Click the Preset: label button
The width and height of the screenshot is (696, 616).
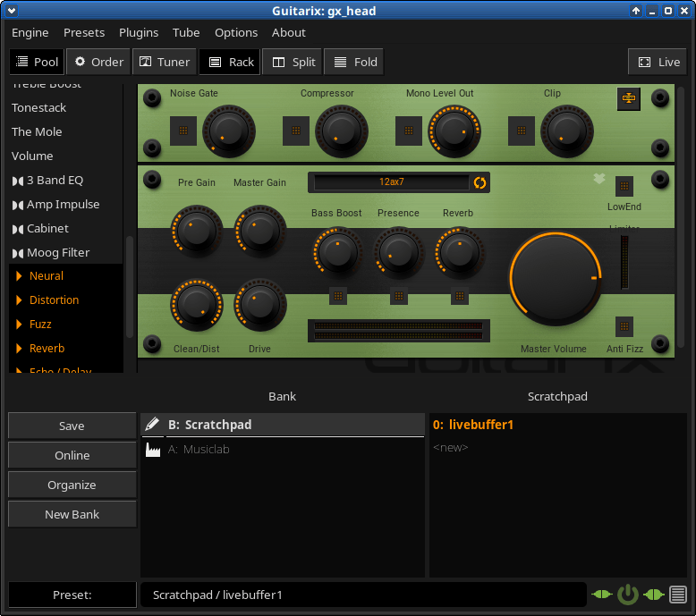tap(72, 595)
